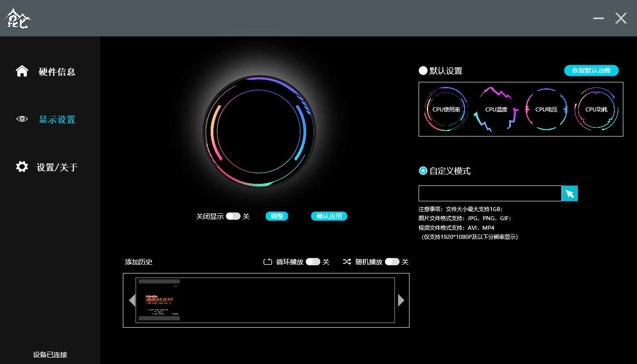Apply changes with 确认应用 button

[329, 216]
